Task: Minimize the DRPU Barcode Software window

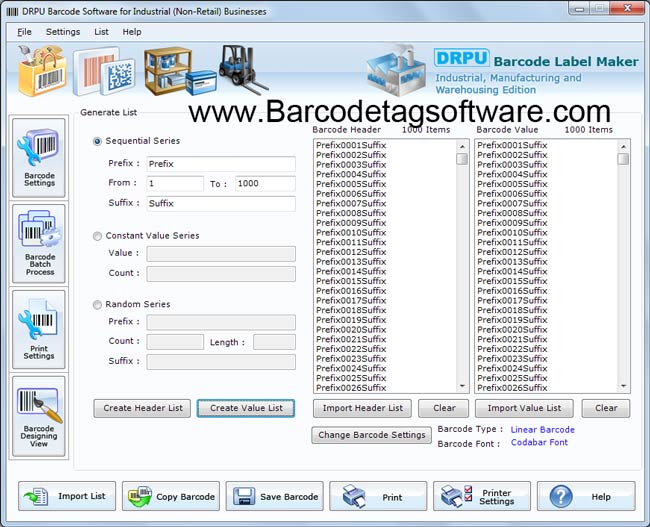Action: pos(580,9)
